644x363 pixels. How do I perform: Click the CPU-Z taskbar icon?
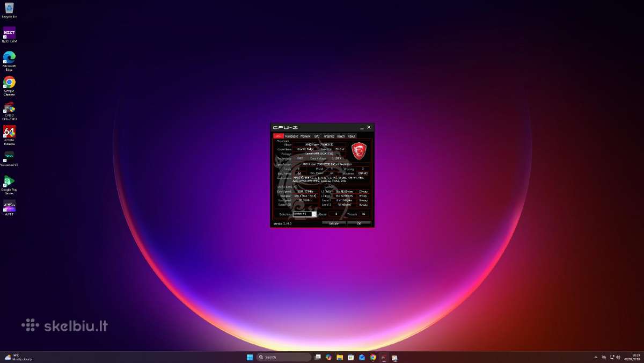click(384, 357)
